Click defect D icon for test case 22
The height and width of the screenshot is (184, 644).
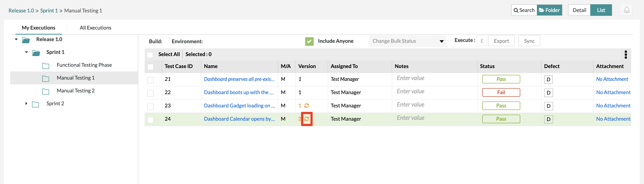point(548,93)
